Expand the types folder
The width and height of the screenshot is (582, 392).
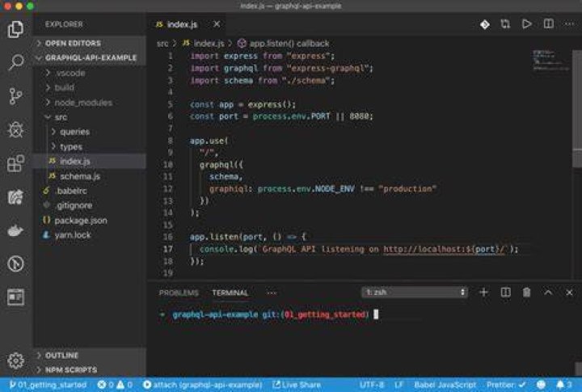click(90, 146)
